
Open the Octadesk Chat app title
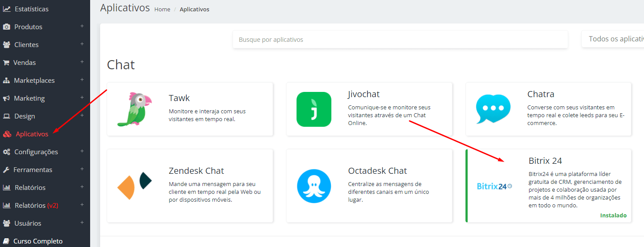point(378,171)
